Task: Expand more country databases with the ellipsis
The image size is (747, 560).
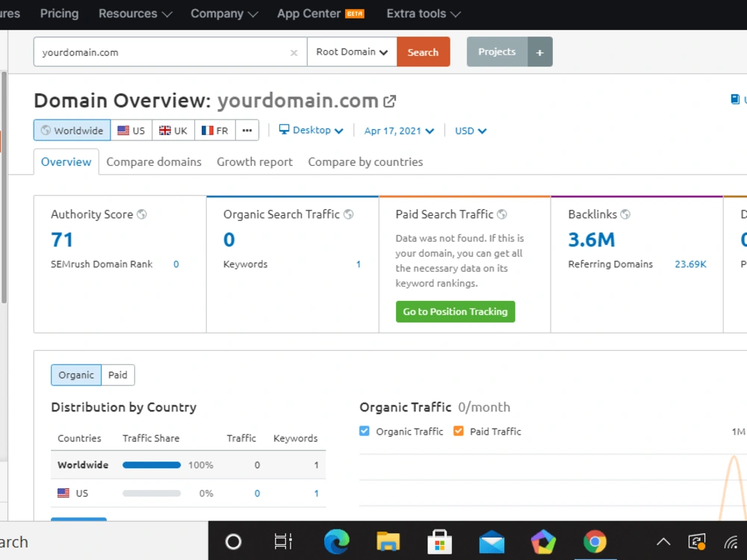Action: [247, 130]
